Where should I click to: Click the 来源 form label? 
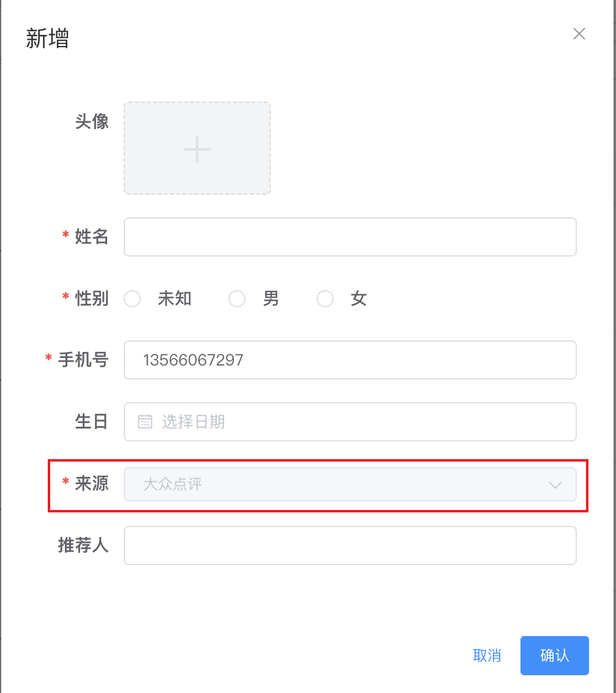pos(92,484)
